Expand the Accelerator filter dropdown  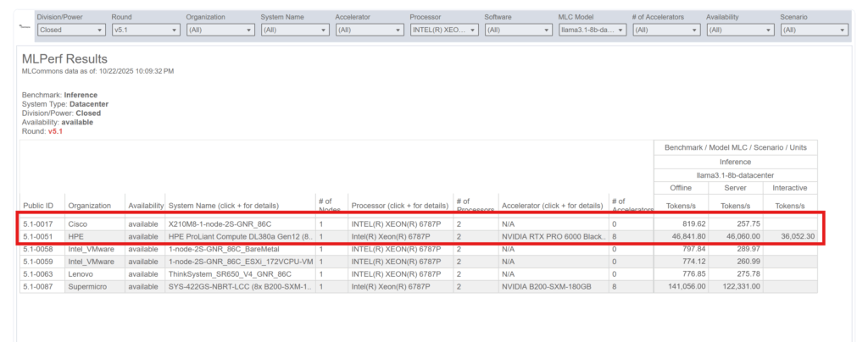coord(369,30)
